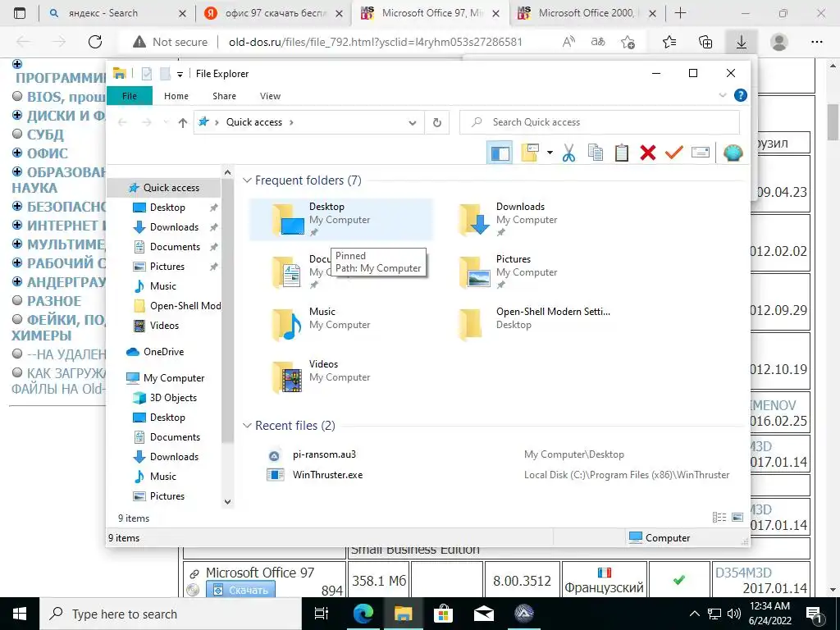
Task: Click the Скачать download button on webpage
Action: (241, 590)
